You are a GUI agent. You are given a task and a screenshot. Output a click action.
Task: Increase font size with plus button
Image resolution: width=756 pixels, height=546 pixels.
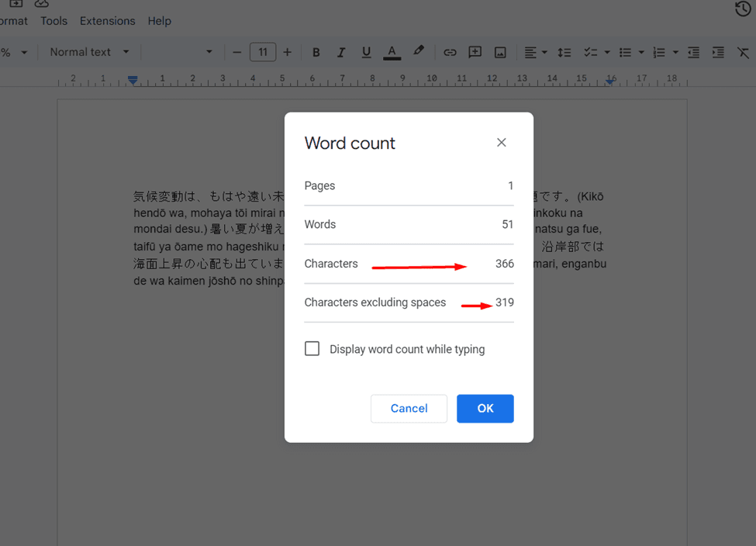point(288,52)
